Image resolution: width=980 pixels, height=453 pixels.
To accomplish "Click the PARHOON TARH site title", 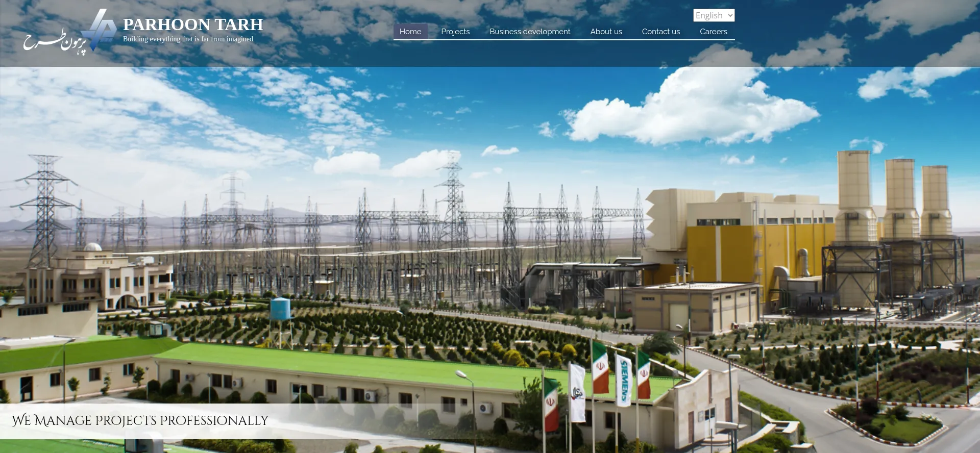I will tap(193, 24).
